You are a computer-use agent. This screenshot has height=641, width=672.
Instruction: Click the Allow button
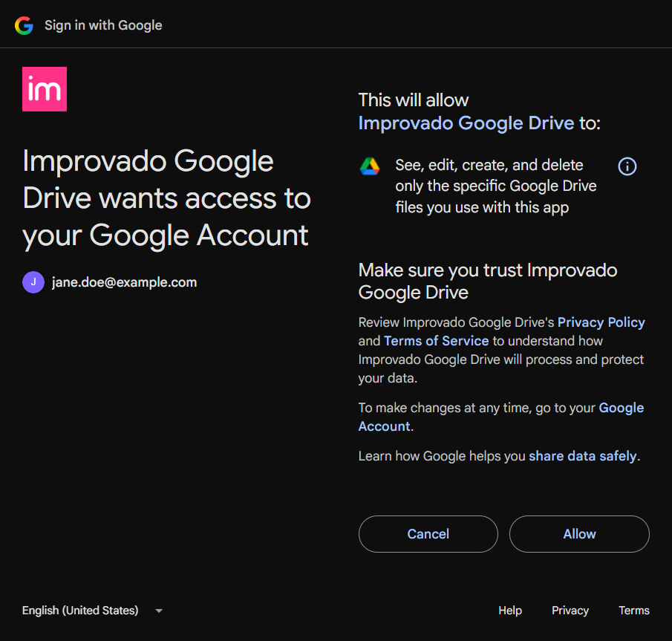pos(579,534)
